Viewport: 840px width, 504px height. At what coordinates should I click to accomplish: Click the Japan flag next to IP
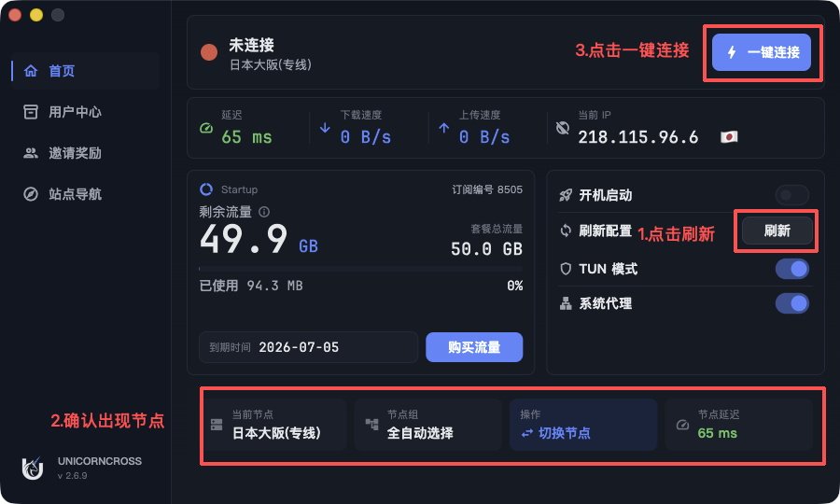tap(729, 137)
